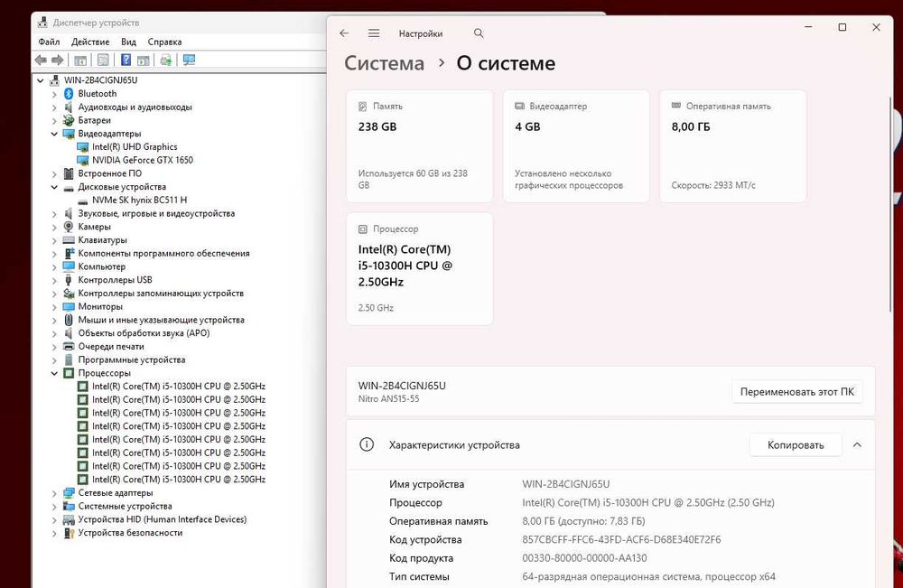Collapse the Процессоры category
The image size is (903, 588).
(54, 373)
